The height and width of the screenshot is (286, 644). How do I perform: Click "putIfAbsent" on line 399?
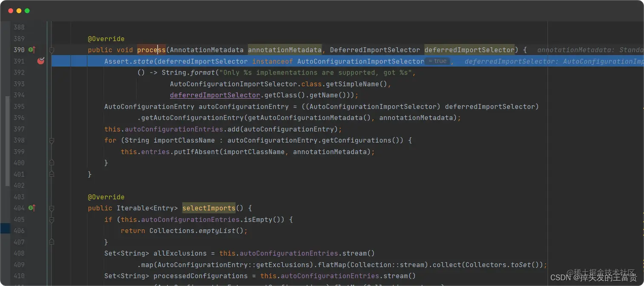pyautogui.click(x=197, y=152)
